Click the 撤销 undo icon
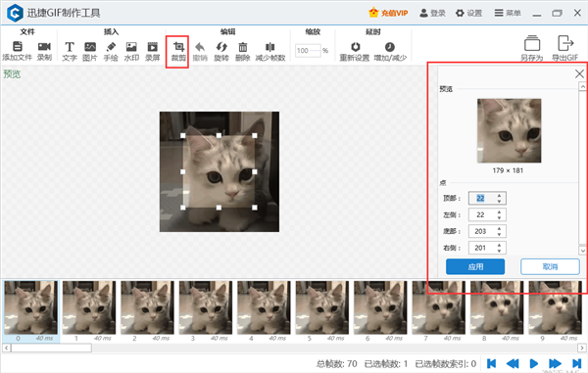 coord(200,47)
